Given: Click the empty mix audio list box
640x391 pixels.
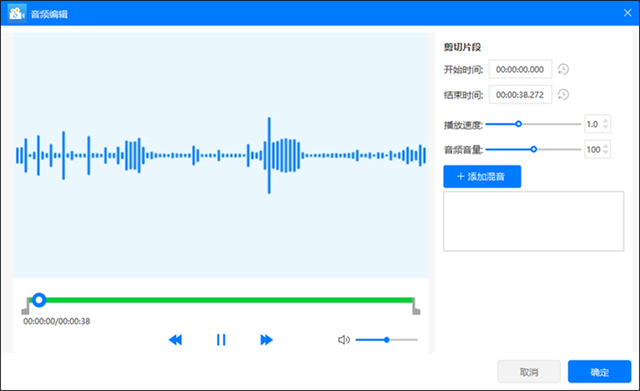Looking at the screenshot, I should click(533, 221).
